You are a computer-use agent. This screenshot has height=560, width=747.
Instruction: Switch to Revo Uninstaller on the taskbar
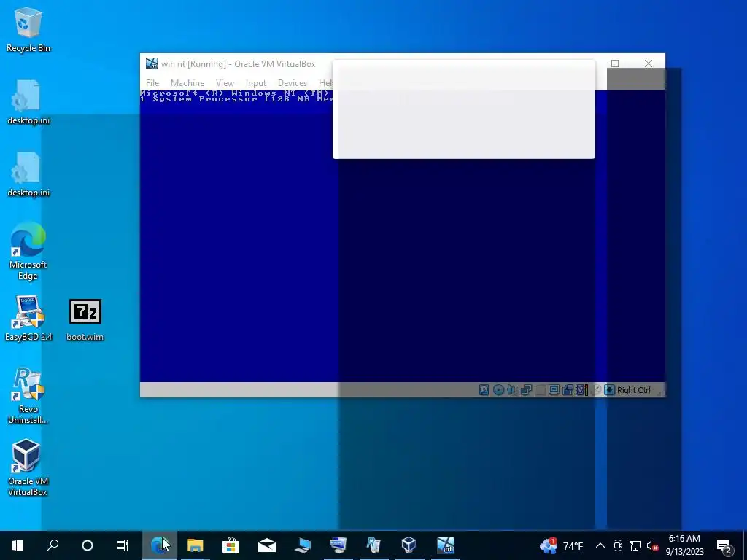point(373,545)
